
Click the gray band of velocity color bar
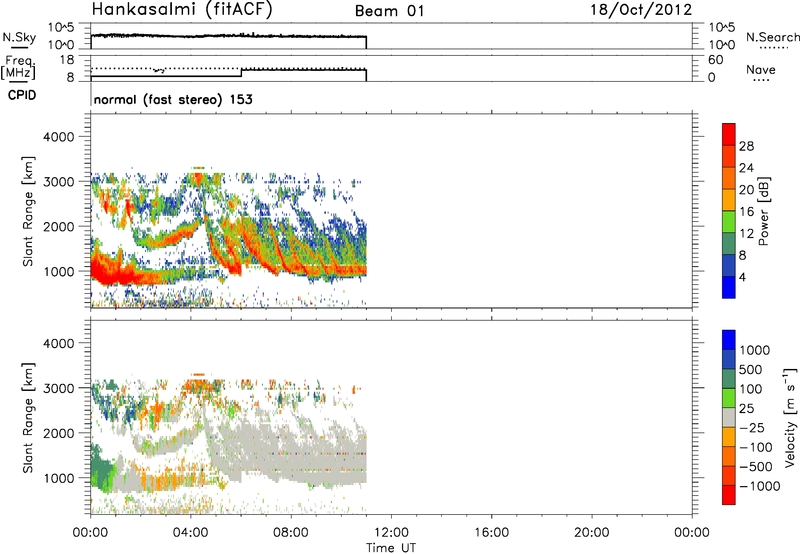point(729,417)
